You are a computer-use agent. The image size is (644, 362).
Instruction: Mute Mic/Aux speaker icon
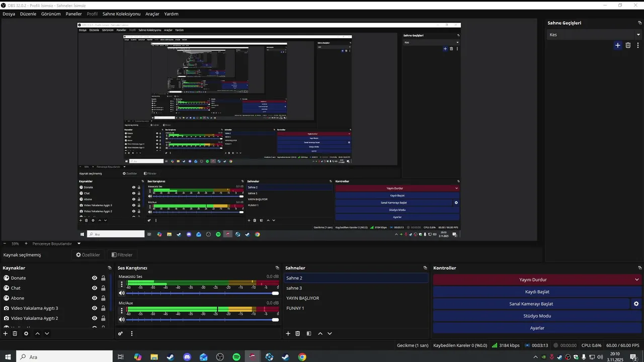tap(121, 319)
